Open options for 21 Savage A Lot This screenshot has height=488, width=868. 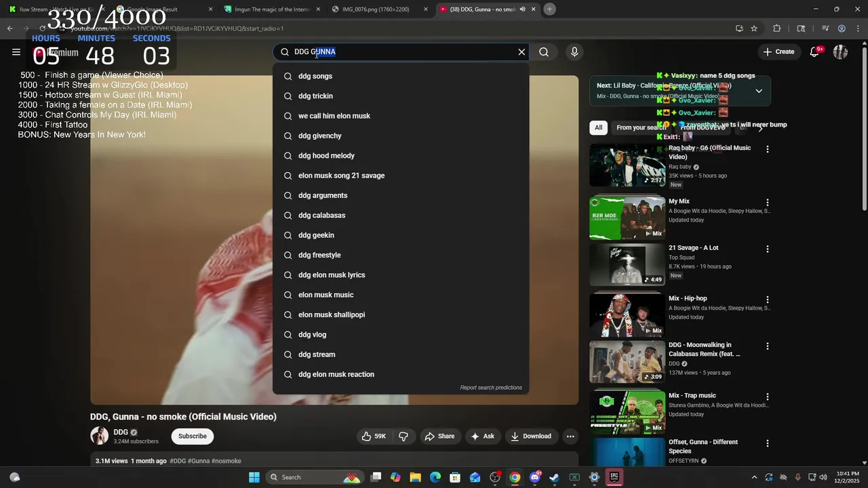(x=768, y=249)
